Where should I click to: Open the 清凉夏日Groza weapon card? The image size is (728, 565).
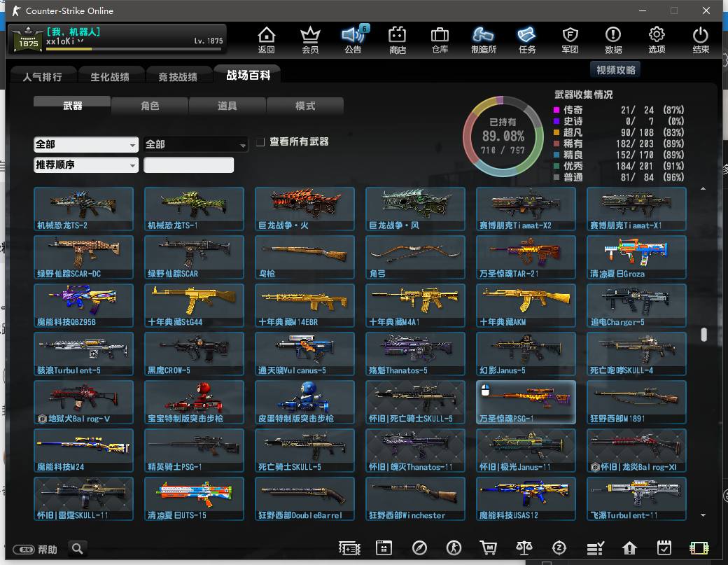coord(636,257)
